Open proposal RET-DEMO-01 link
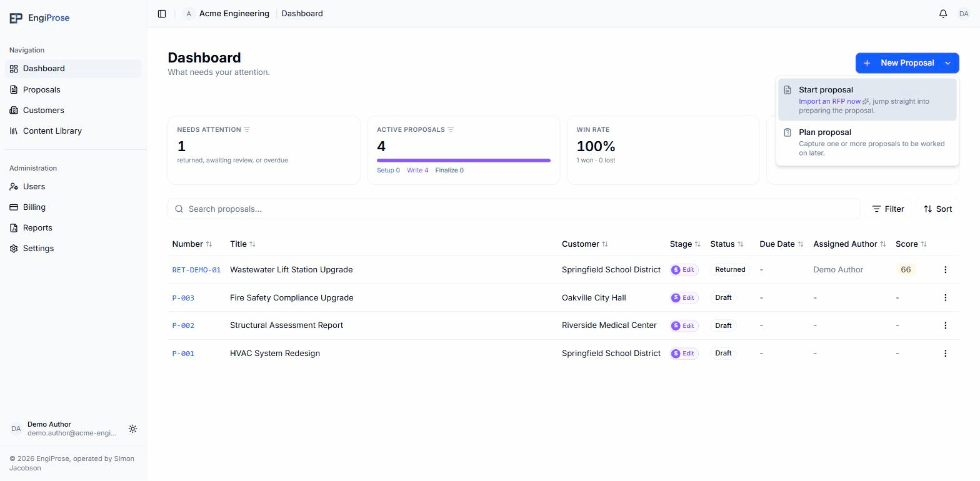Viewport: 980px width, 481px height. click(x=196, y=270)
